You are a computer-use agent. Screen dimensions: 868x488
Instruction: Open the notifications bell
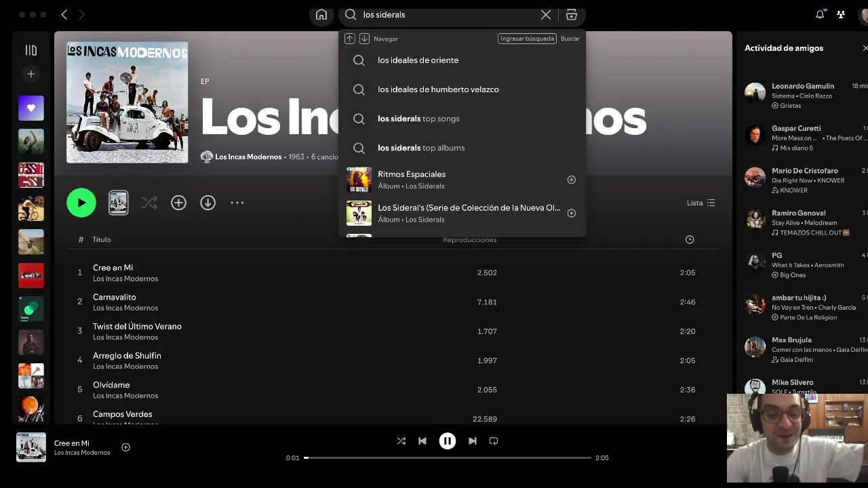coord(820,15)
